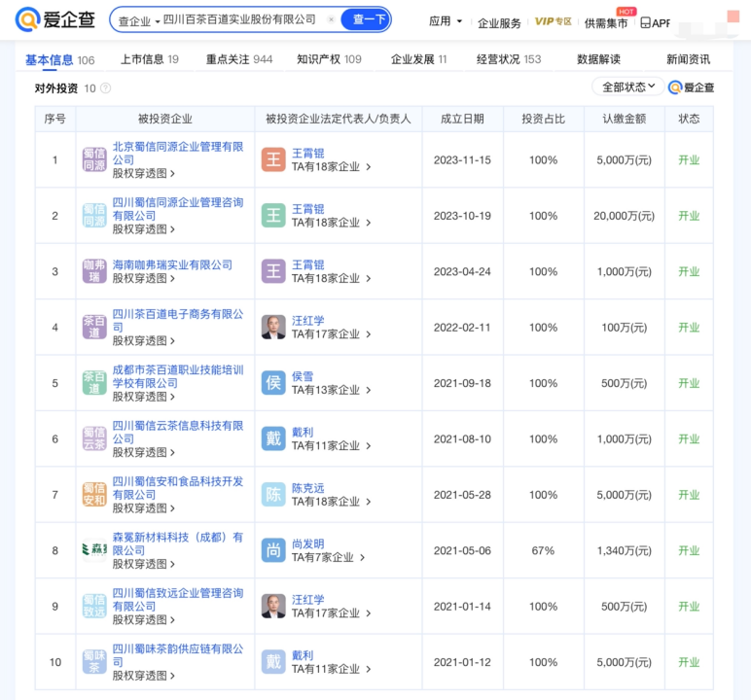Viewport: 751px width, 700px height.
Task: Click the logo of 四川蜀信同源企业管理咨询有限公司
Action: (x=94, y=216)
